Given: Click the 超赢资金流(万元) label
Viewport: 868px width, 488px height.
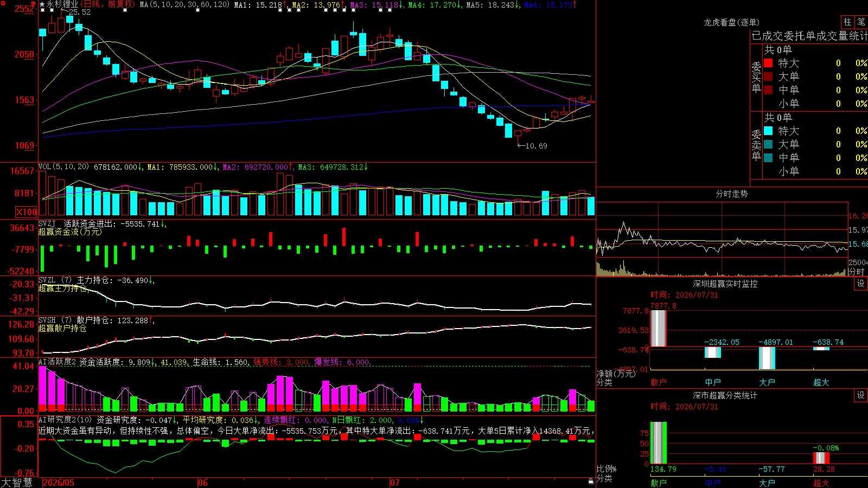Looking at the screenshot, I should click(70, 232).
